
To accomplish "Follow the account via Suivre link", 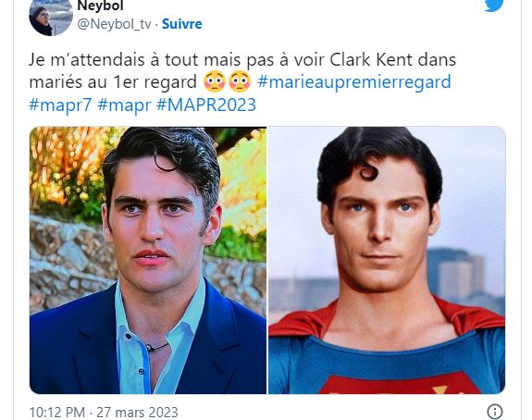I will (x=182, y=24).
